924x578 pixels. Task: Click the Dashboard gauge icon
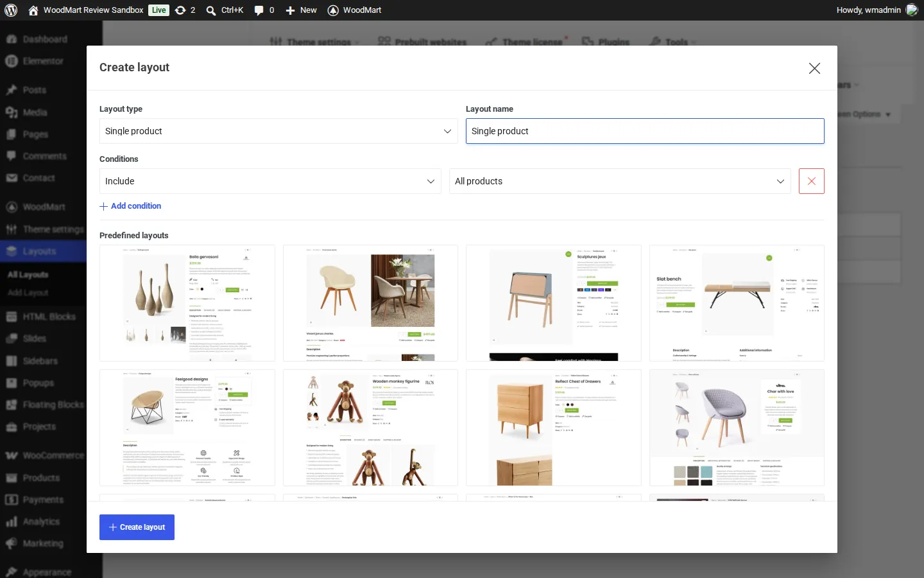pos(12,39)
